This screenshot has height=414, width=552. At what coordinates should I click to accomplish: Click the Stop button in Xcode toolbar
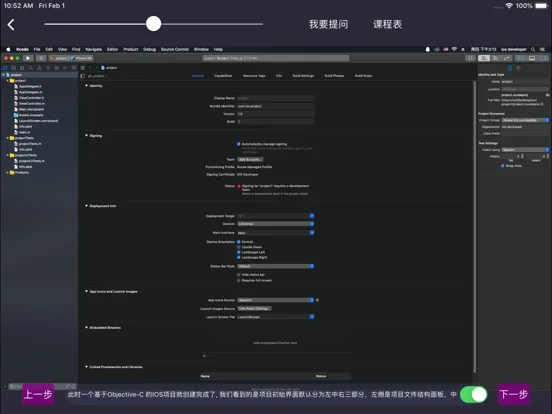pos(41,58)
